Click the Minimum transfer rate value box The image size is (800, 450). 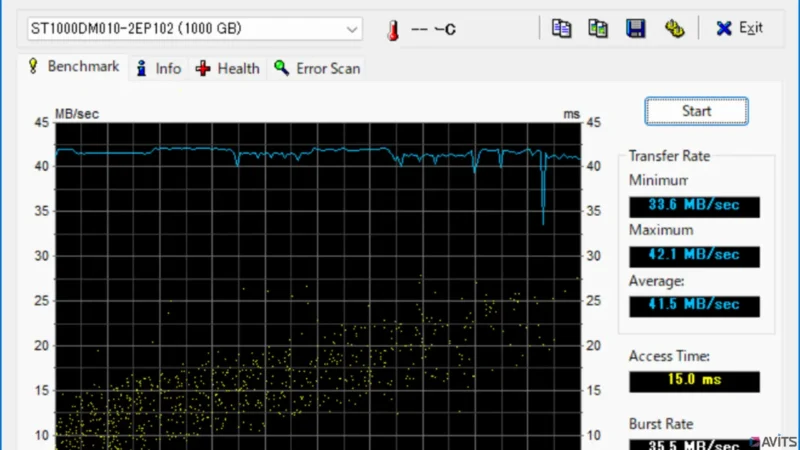click(x=694, y=206)
